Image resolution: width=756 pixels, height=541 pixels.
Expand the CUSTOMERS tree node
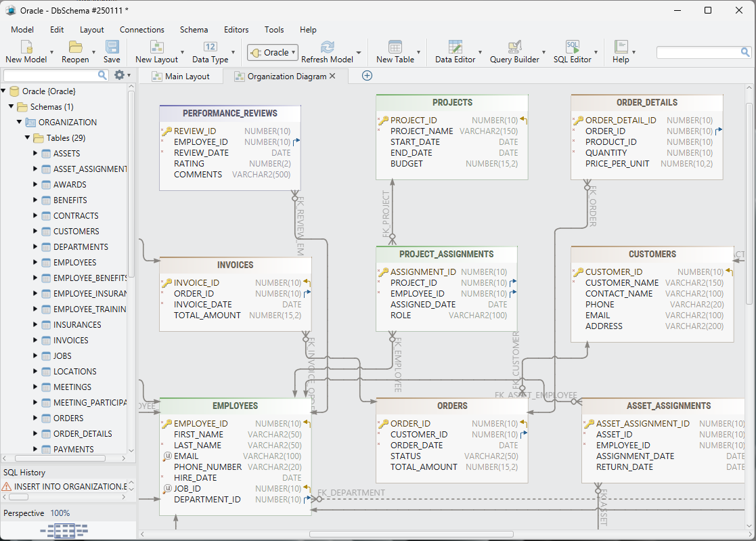click(35, 231)
